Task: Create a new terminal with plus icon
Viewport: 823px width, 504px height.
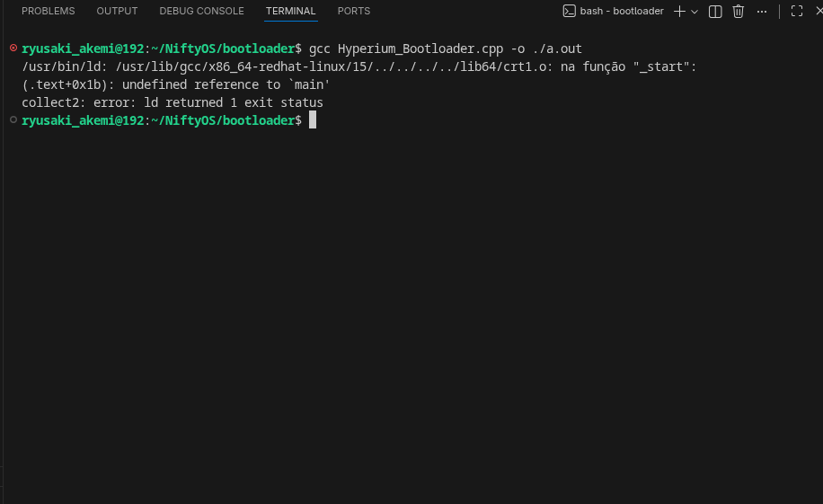Action: click(x=679, y=11)
